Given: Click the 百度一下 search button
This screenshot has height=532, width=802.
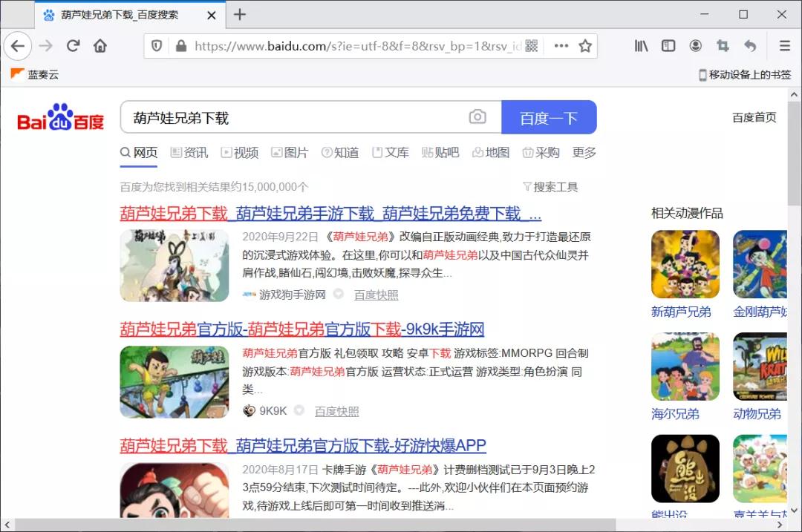Looking at the screenshot, I should [550, 116].
